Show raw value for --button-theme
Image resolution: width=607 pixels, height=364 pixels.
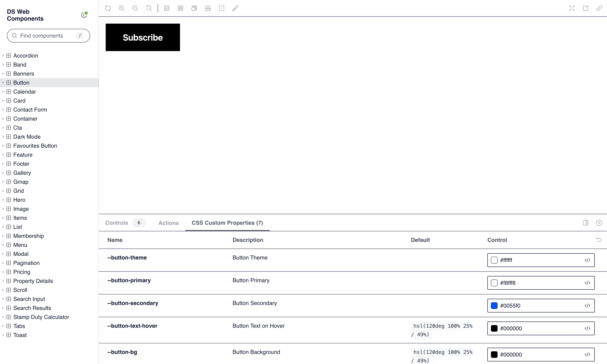coord(587,260)
